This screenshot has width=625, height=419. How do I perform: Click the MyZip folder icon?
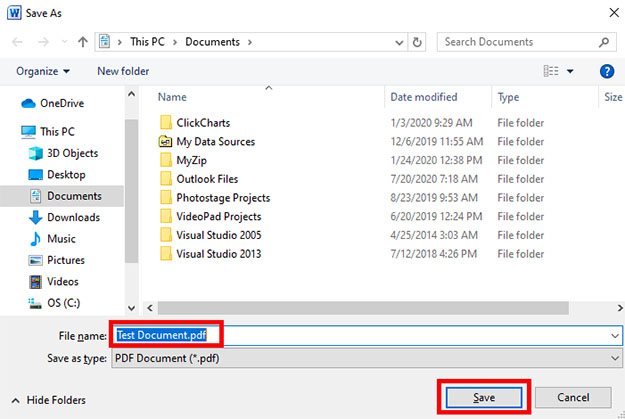(166, 160)
